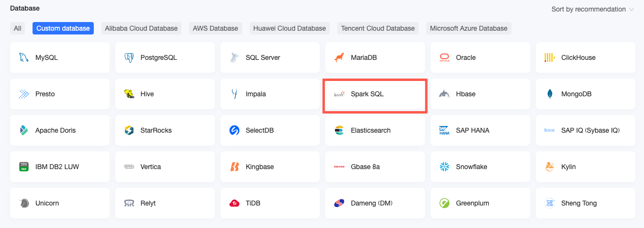Open Sort by recommendation dropdown
Viewport: 644px width, 228px height.
[x=592, y=9]
